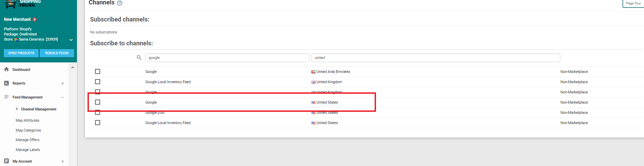
Task: Go to Channel Management
Action: click(x=39, y=109)
